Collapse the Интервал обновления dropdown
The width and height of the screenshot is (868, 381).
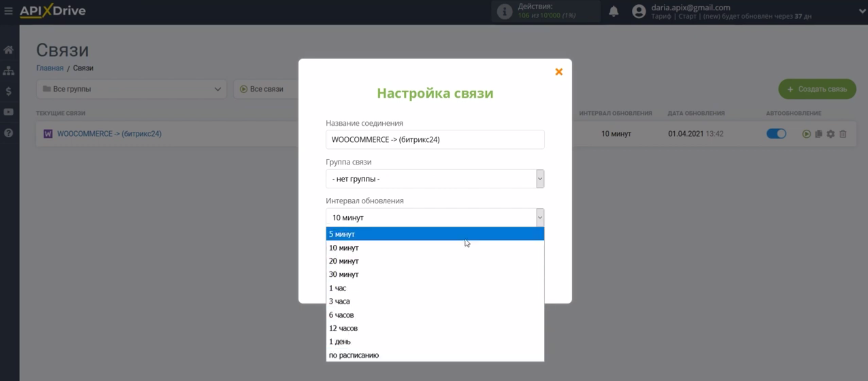(435, 218)
